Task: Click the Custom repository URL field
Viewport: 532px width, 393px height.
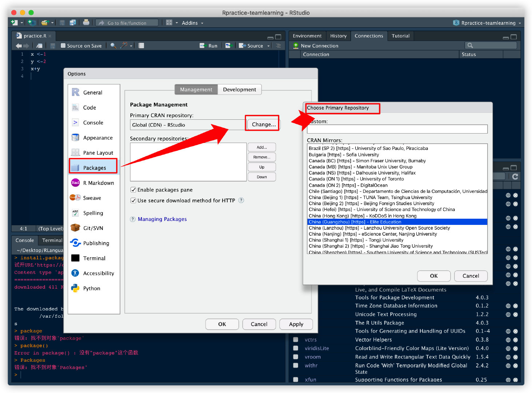Action: pos(397,129)
